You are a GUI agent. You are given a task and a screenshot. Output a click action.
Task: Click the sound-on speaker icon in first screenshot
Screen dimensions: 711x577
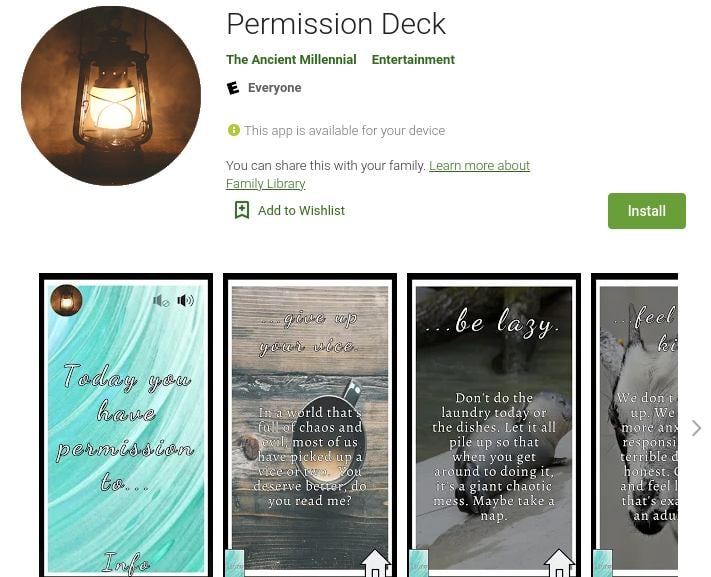[185, 300]
